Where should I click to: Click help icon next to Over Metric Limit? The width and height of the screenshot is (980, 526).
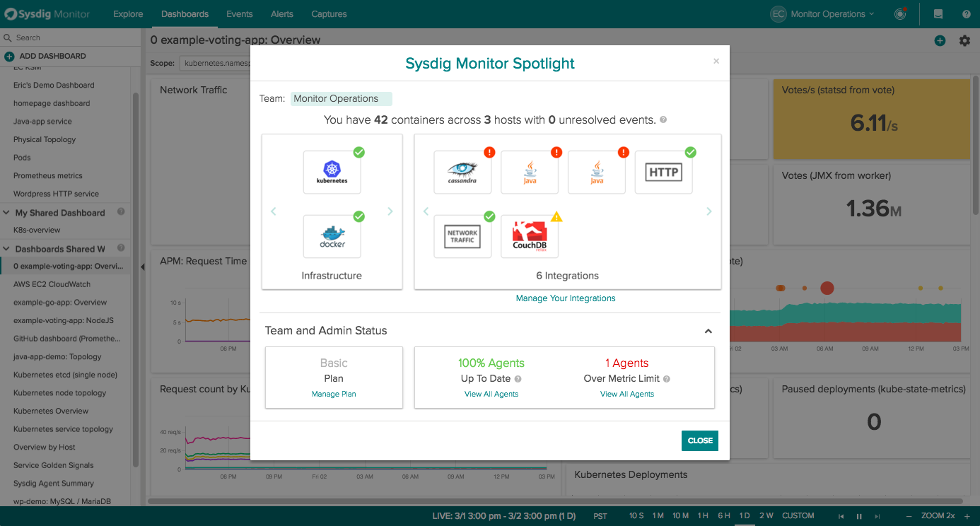pos(667,379)
